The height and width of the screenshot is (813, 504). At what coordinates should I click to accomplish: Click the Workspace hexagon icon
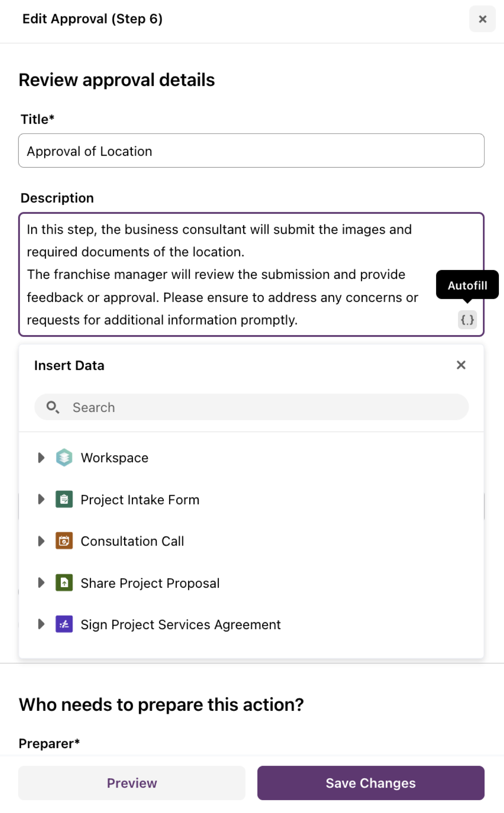64,458
